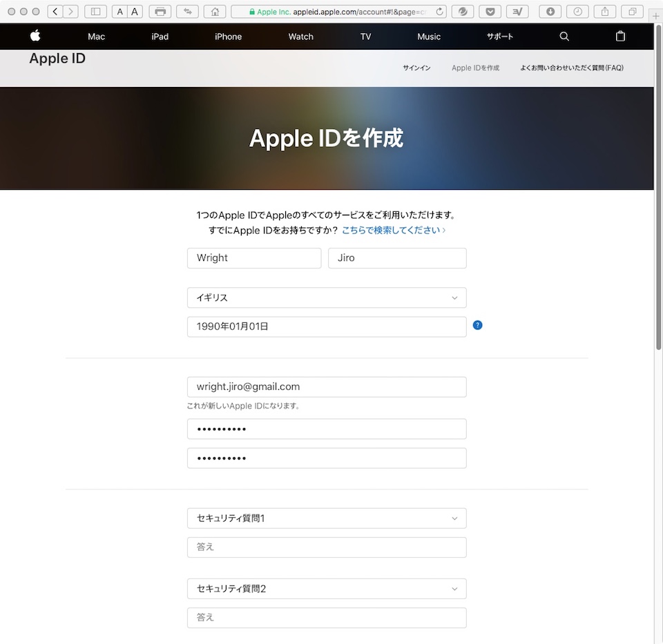
Task: Click the share icon in toolbar
Action: pos(605,12)
